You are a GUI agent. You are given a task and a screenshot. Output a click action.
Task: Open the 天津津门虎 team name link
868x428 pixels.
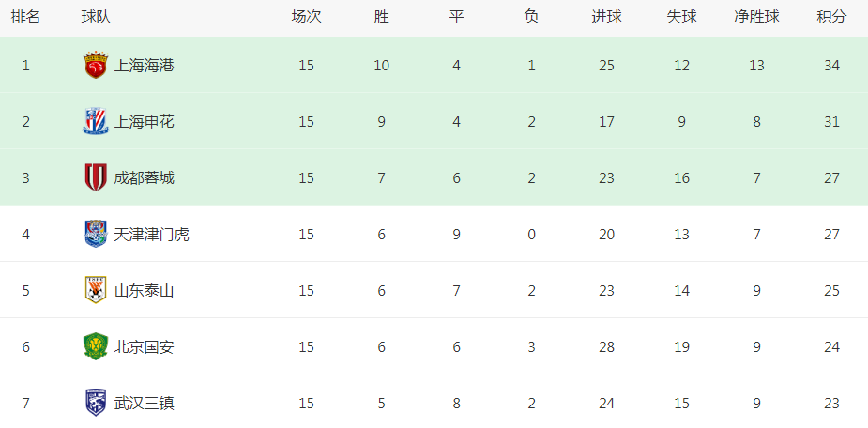click(x=151, y=235)
